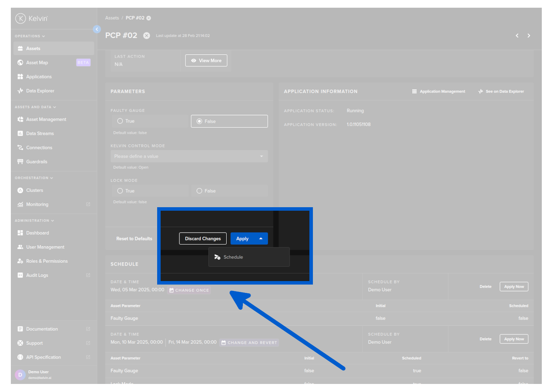This screenshot has height=392, width=553.
Task: Click Discard Changes button
Action: 203,239
